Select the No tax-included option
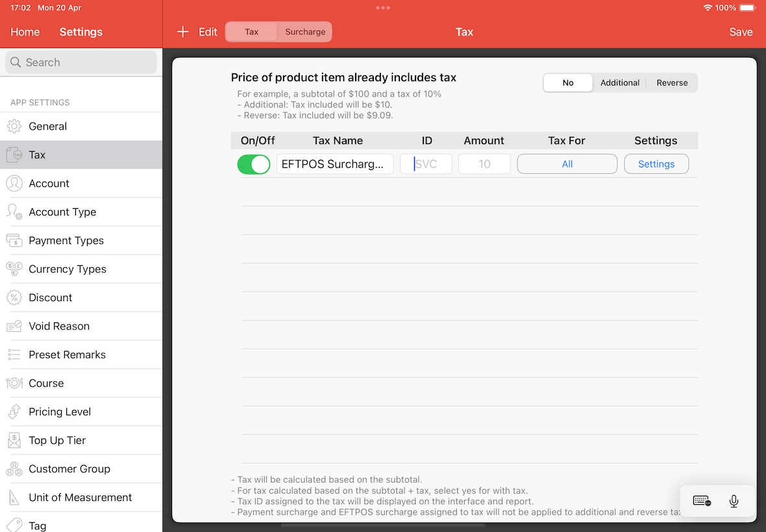This screenshot has width=766, height=532. pos(567,83)
